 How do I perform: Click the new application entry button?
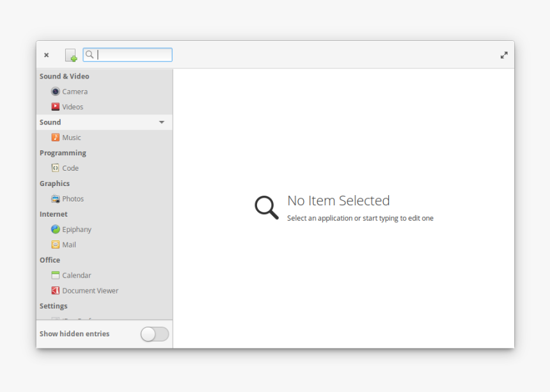click(x=71, y=55)
